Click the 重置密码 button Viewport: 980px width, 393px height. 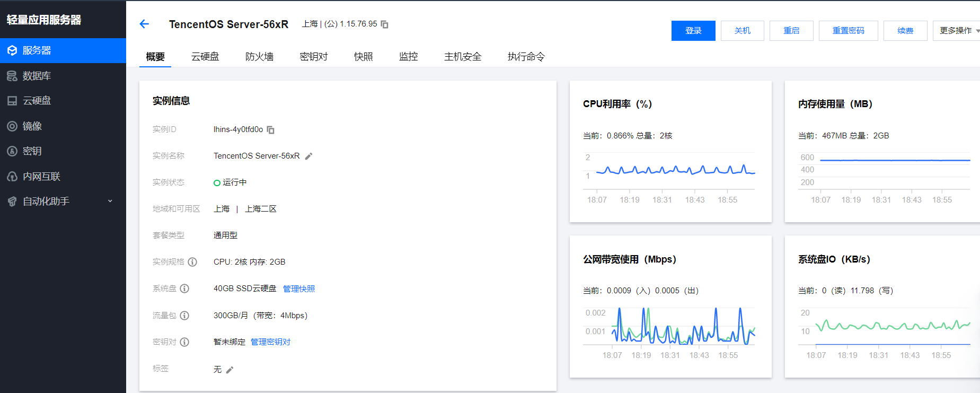(x=849, y=31)
